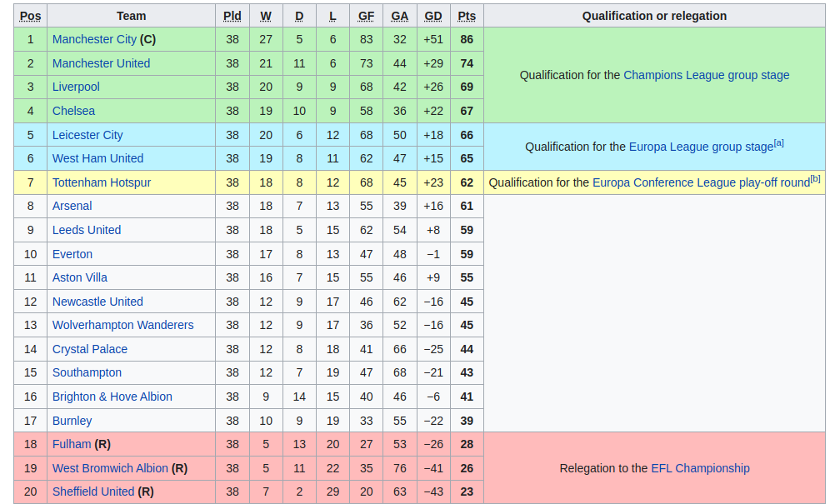Open the Europa Conference League play-off round link
The image size is (840, 504).
click(x=701, y=183)
